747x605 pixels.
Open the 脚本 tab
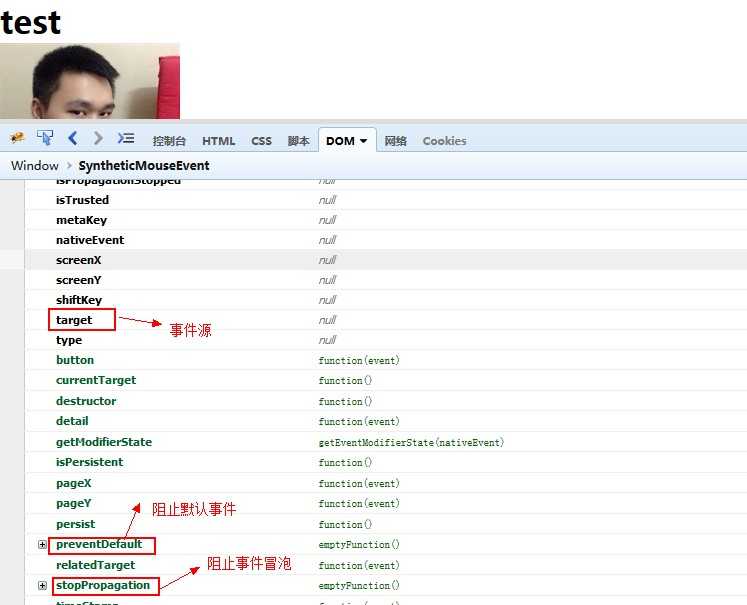pos(299,141)
